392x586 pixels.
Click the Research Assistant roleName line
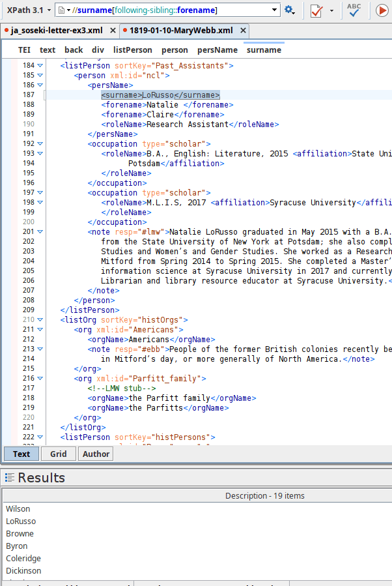190,124
